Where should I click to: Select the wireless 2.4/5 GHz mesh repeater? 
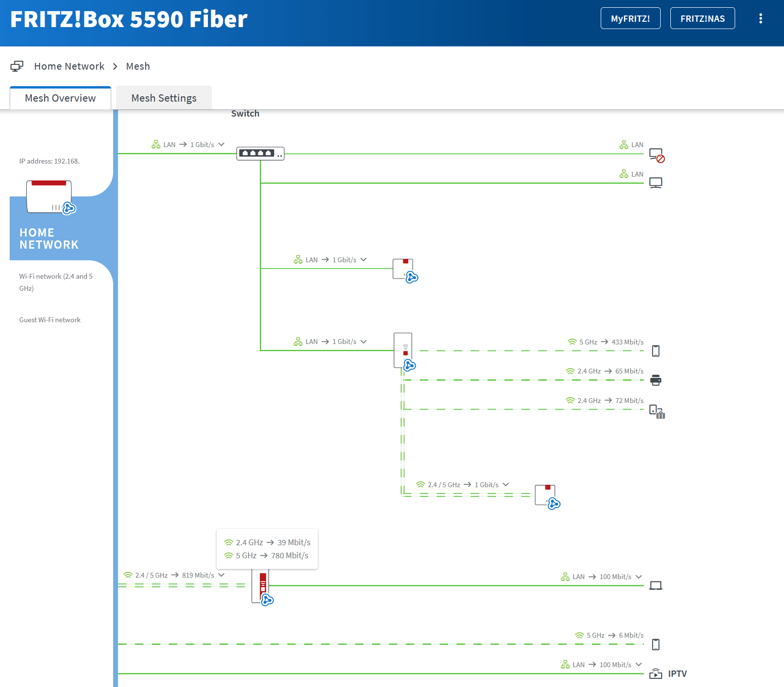point(547,497)
